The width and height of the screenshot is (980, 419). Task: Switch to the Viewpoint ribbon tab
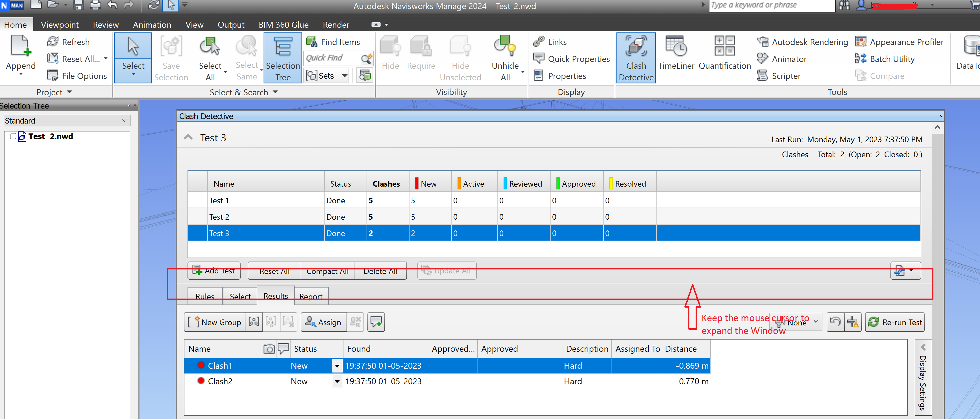tap(60, 25)
